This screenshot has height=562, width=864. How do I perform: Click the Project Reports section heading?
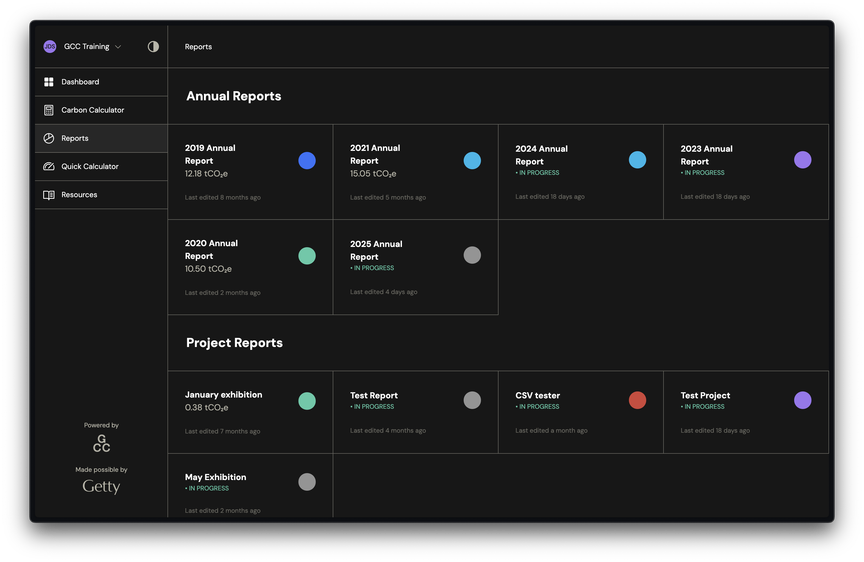click(234, 343)
